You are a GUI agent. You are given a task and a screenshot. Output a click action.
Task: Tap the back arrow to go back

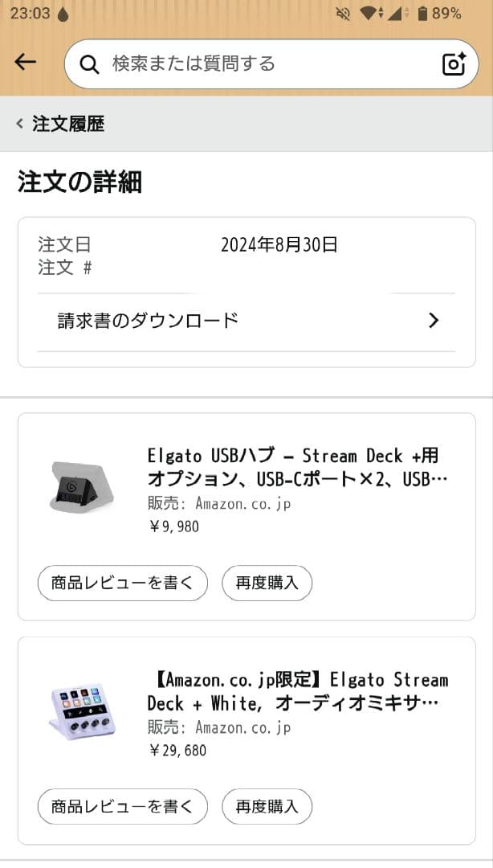(x=25, y=62)
